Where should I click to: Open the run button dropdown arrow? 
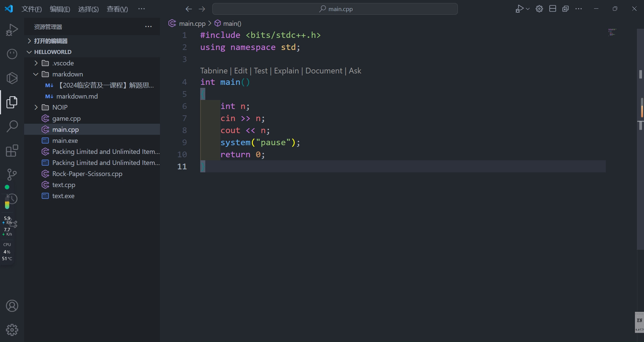click(528, 9)
